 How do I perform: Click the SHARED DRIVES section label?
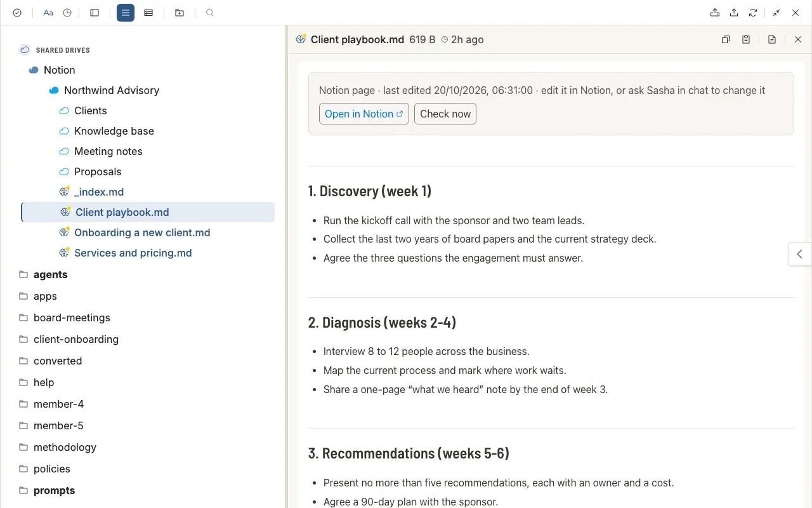63,50
